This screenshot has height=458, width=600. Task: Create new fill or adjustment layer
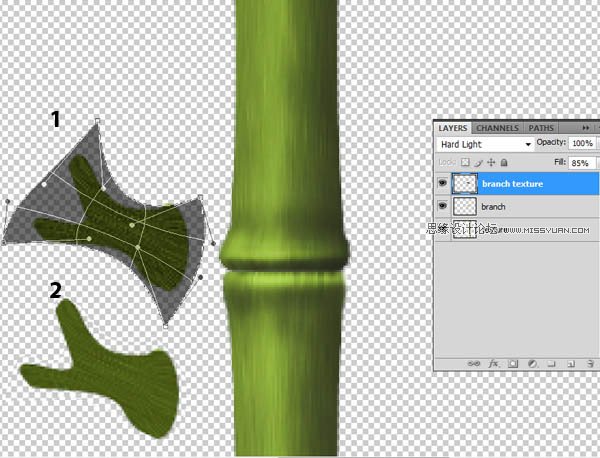point(532,363)
